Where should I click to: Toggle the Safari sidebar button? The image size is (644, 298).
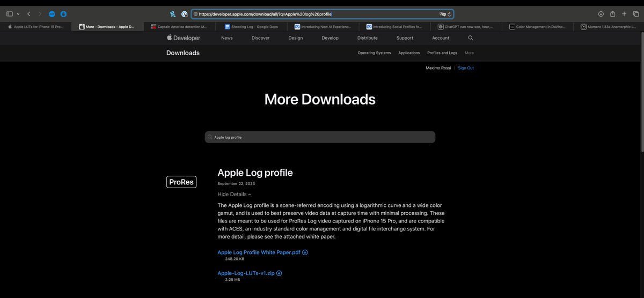pos(10,14)
